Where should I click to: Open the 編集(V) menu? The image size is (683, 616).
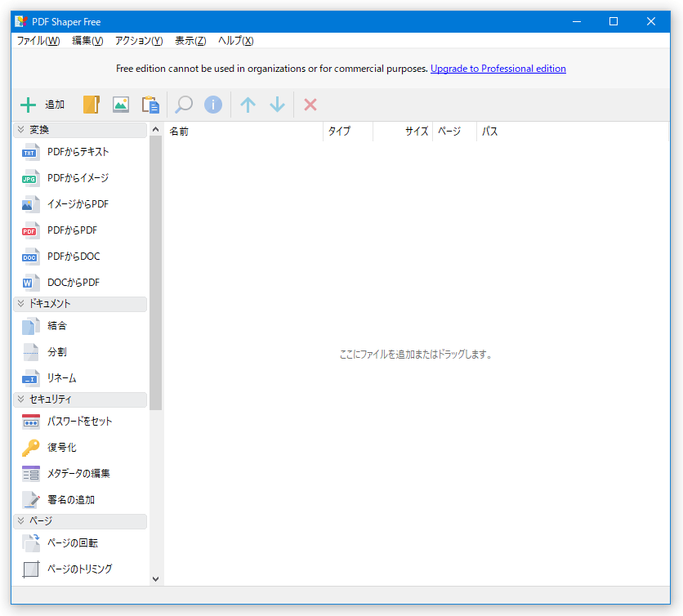point(87,41)
